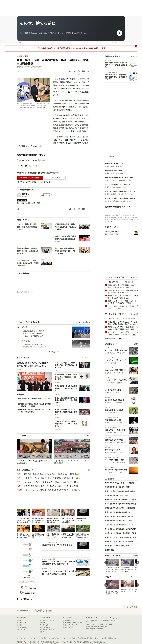Enlarge the article photo icon by the caption
This screenshot has width=142, height=644.
tap(44, 107)
